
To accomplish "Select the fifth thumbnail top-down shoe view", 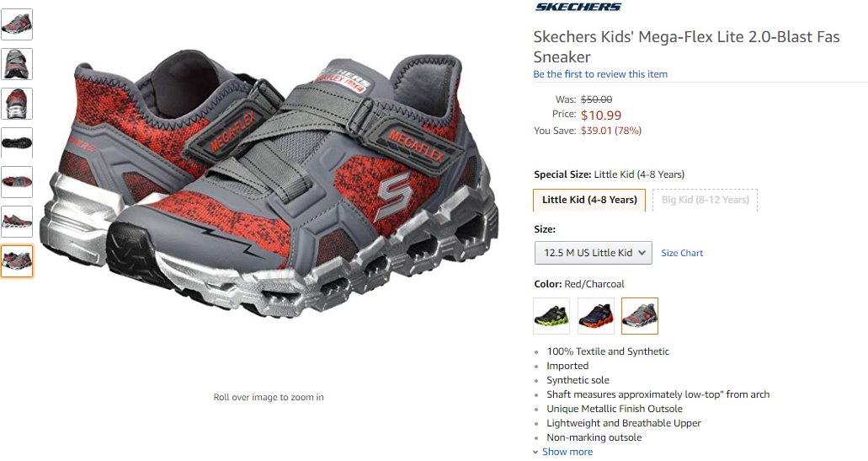I will coord(17,182).
